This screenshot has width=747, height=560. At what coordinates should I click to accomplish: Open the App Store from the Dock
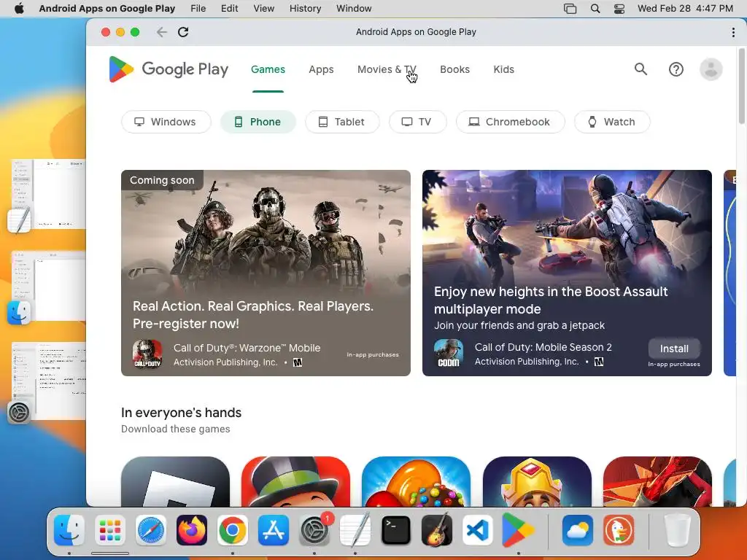coord(274,530)
